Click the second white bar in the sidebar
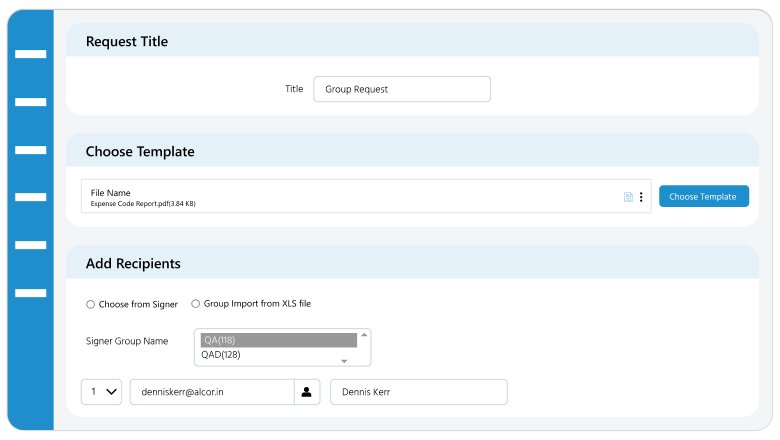 [31, 102]
